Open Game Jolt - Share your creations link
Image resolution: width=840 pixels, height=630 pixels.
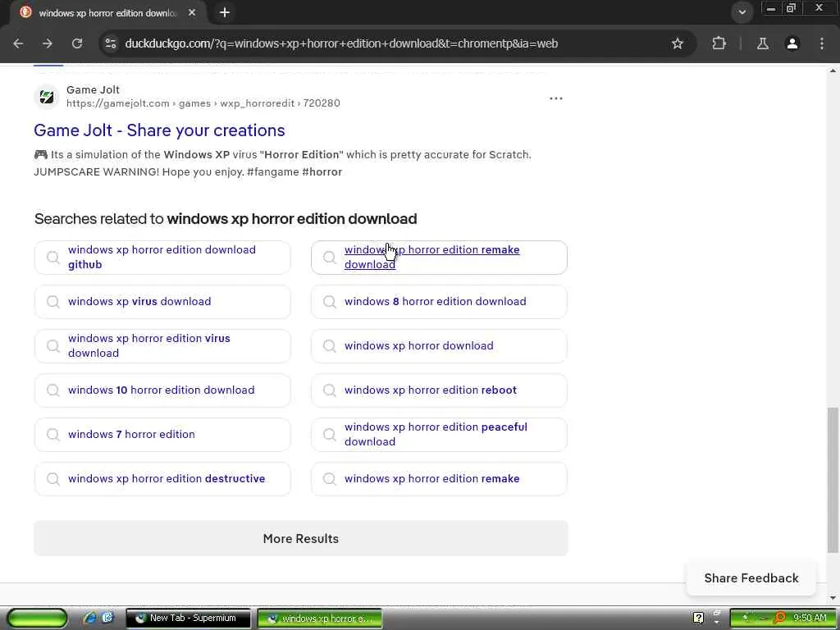pos(159,130)
